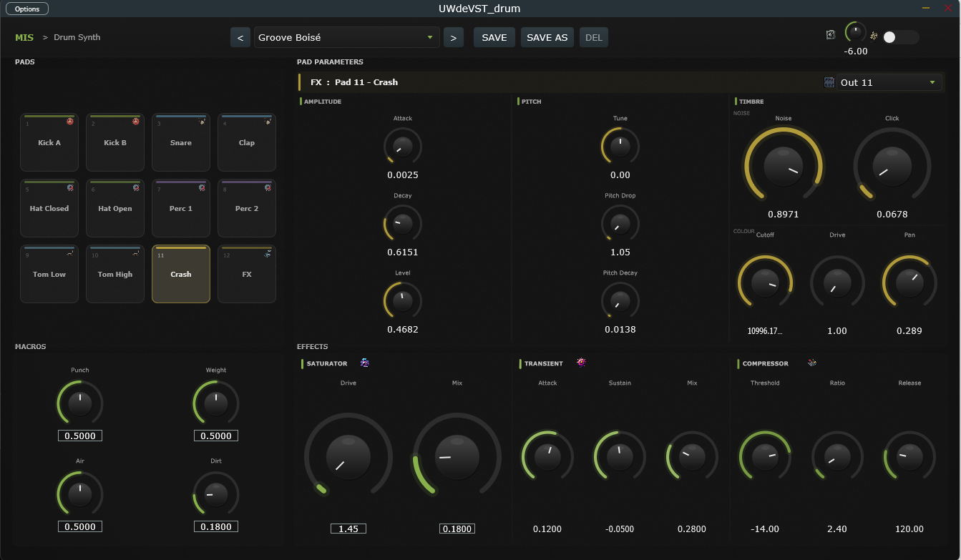Click the icon next to the Compressor label
This screenshot has width=961, height=560.
(811, 363)
